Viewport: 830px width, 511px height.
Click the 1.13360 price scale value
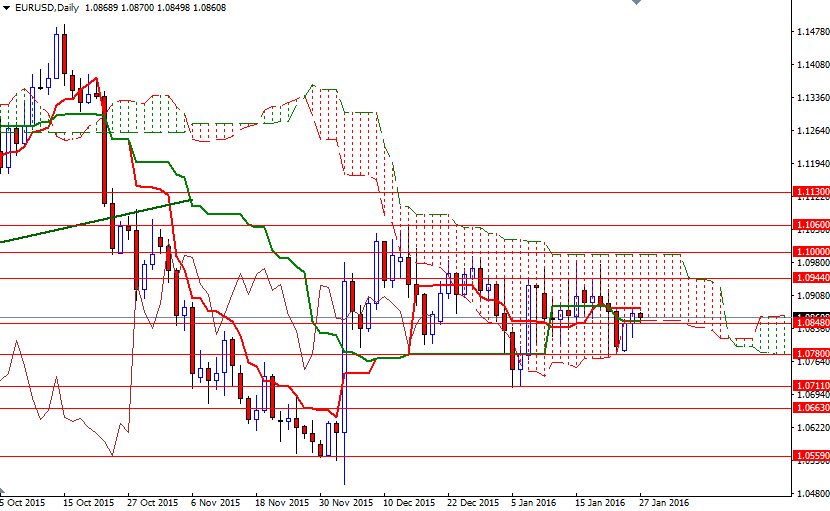813,97
